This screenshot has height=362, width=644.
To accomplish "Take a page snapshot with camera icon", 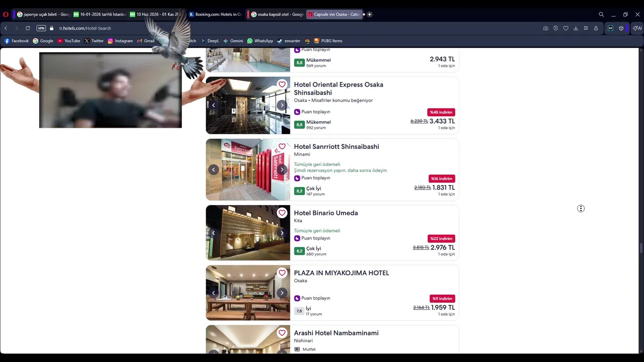I will coord(545,28).
